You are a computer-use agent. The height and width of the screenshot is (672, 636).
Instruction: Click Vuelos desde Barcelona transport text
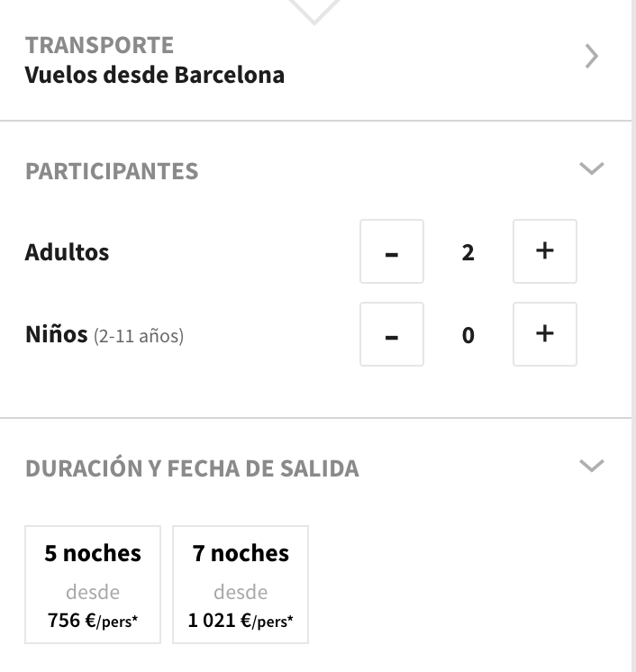click(155, 74)
